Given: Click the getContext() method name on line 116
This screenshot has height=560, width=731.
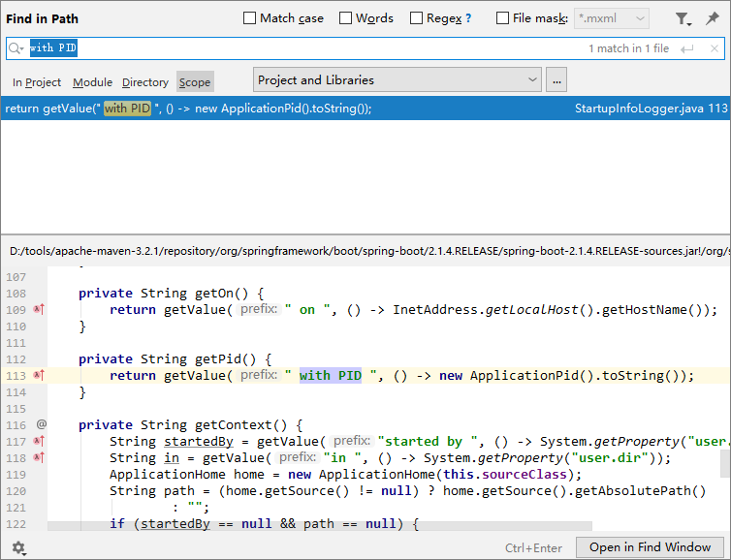Looking at the screenshot, I should (x=241, y=425).
